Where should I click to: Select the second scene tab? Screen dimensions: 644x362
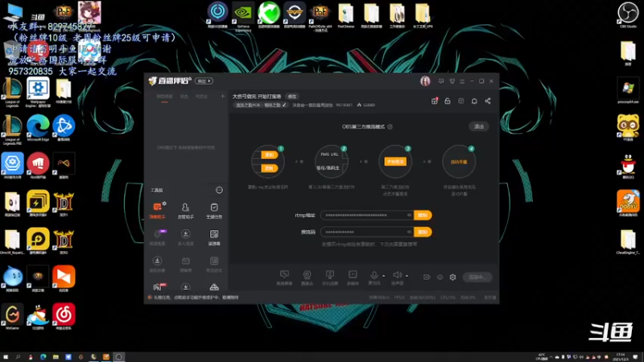184,97
